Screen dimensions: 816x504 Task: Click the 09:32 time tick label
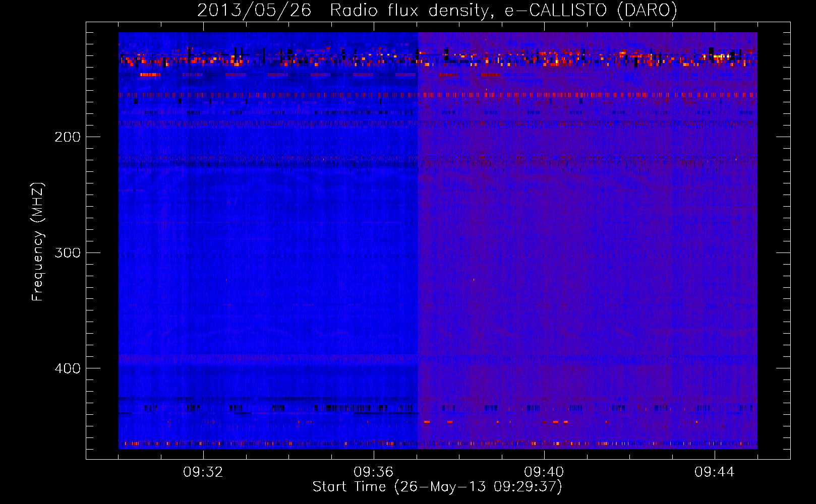(x=203, y=472)
